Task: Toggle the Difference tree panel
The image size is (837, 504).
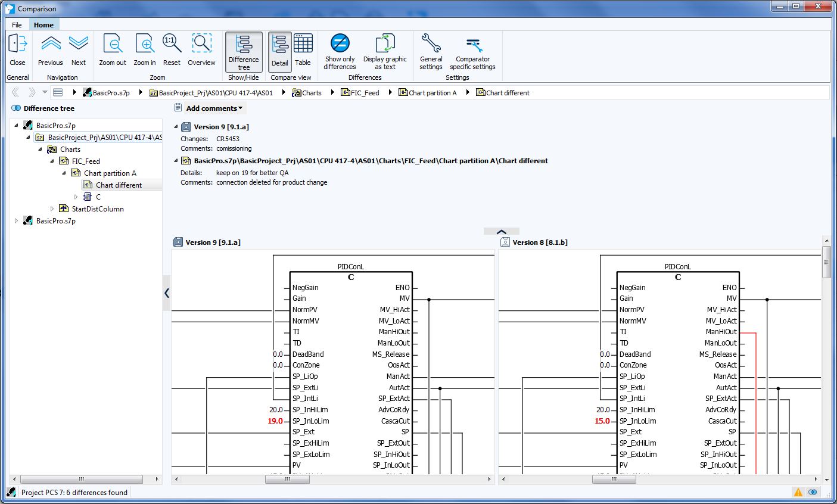Action: (244, 52)
